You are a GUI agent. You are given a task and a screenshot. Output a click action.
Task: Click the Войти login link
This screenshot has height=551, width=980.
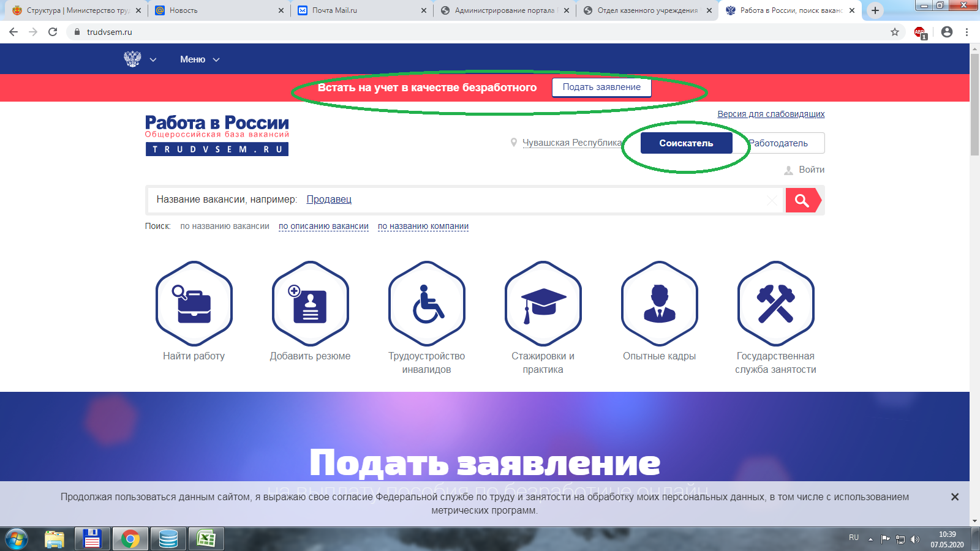(x=812, y=170)
